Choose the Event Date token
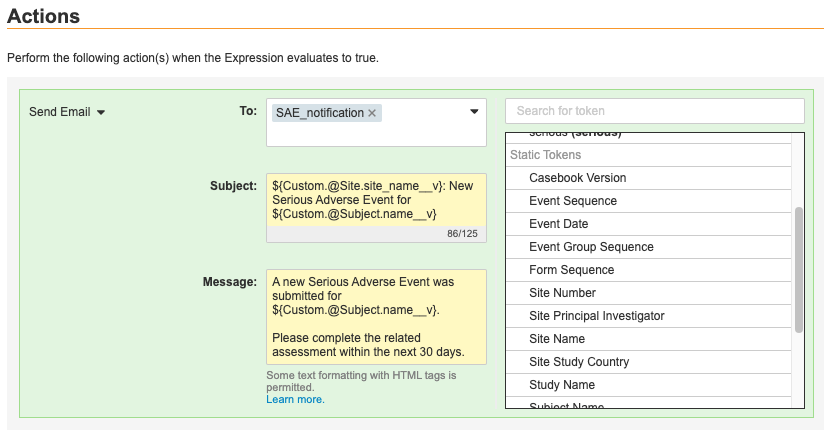The width and height of the screenshot is (824, 437). point(558,224)
